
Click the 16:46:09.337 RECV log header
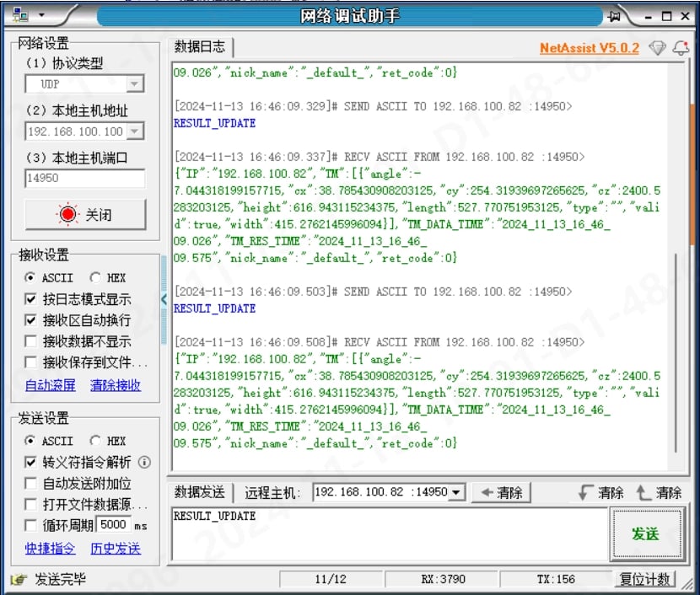pos(379,157)
